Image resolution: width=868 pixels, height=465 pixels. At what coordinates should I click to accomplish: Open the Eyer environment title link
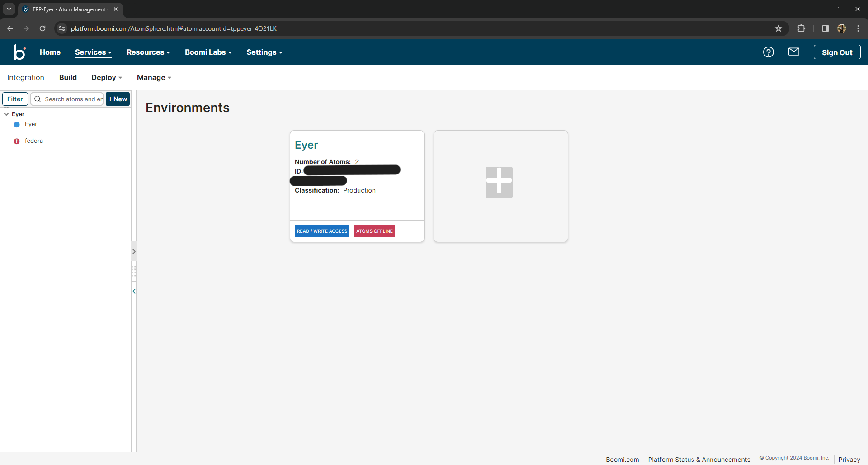tap(307, 145)
